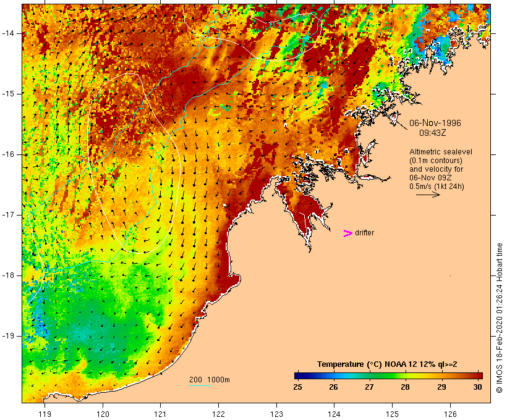Image resolution: width=507 pixels, height=420 pixels.
Task: Click the longitude axis label '126'
Action: click(x=450, y=414)
